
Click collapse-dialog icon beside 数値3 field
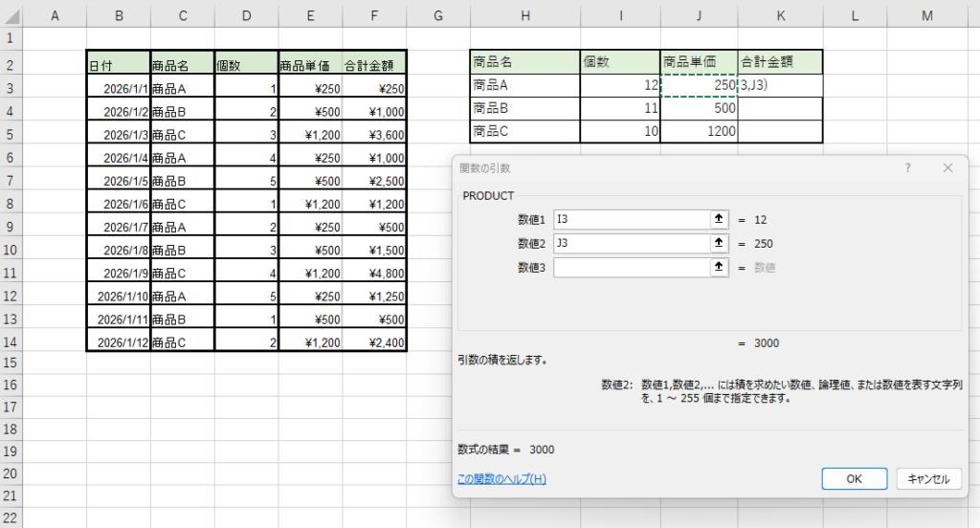[x=720, y=268]
